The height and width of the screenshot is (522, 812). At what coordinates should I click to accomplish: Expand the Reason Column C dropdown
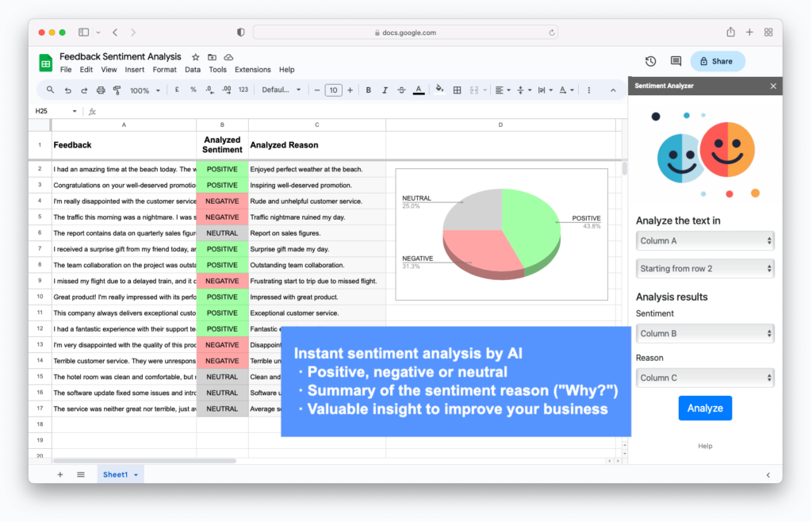[705, 378]
